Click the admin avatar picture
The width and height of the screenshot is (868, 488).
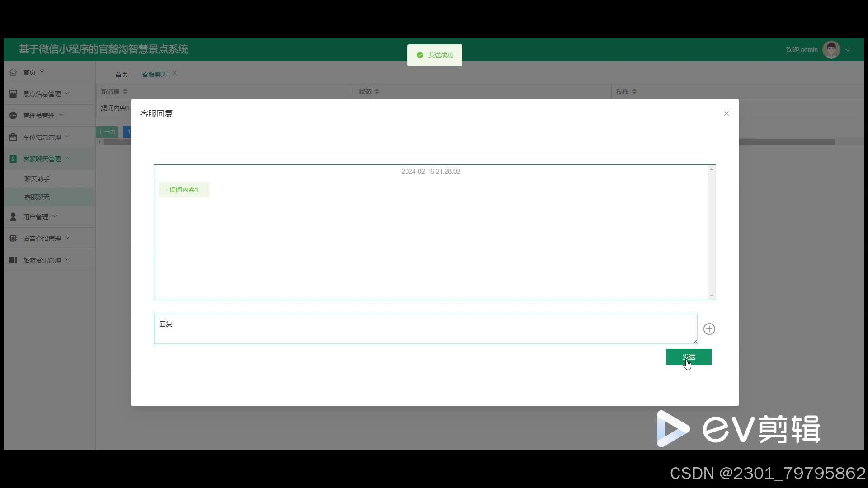(831, 50)
